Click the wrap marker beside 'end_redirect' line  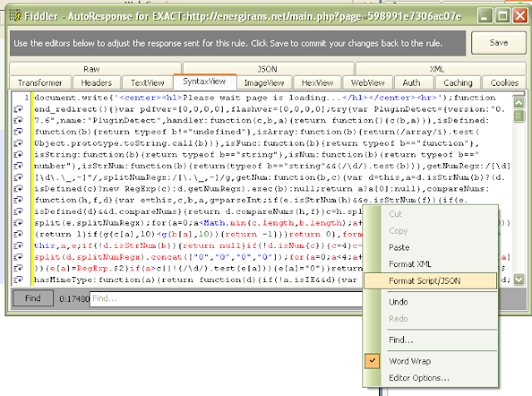18,109
